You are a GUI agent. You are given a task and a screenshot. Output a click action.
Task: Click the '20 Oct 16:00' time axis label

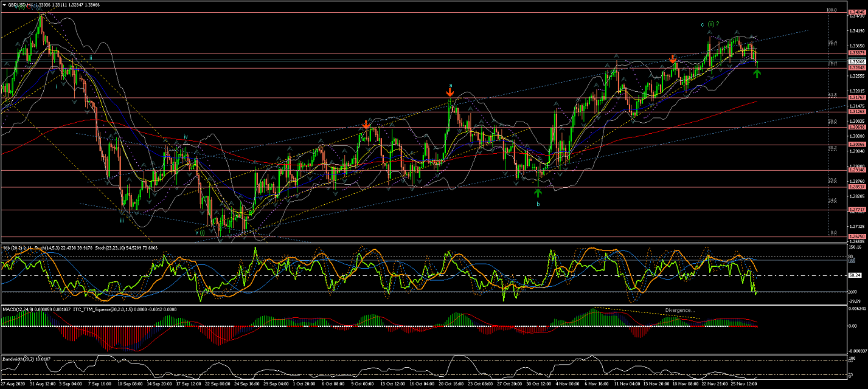[451, 384]
